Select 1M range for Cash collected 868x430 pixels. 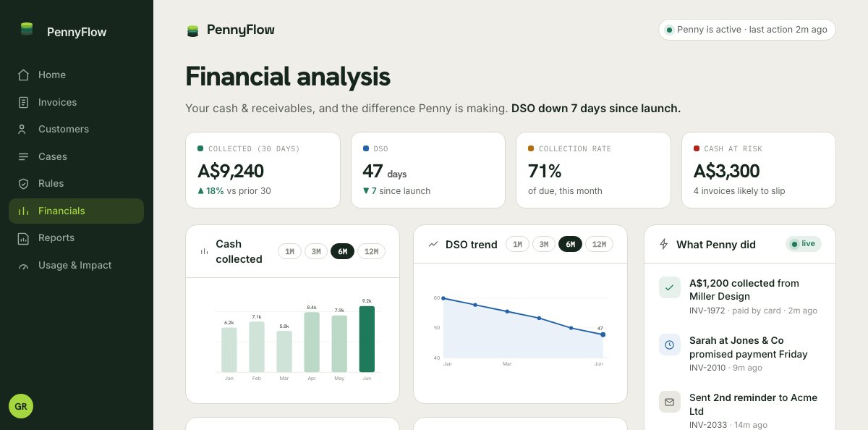[289, 251]
